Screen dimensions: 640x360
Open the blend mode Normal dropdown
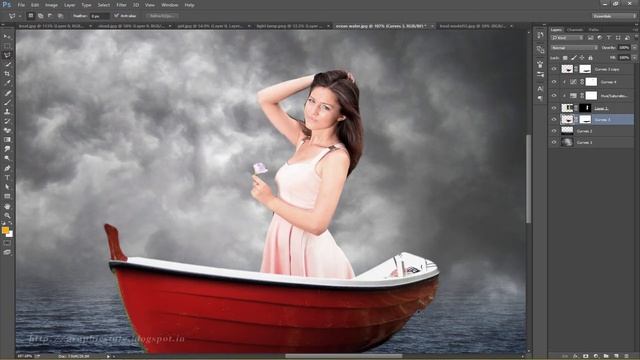click(x=574, y=48)
